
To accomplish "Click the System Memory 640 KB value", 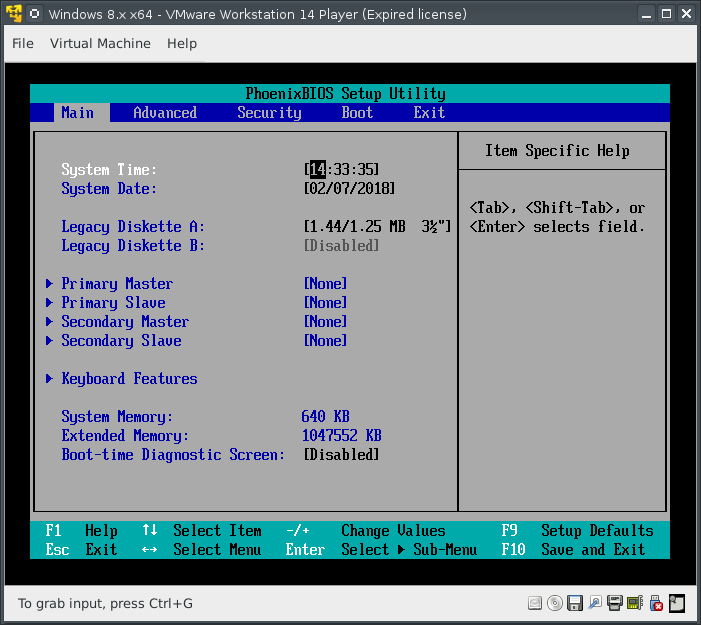I will pos(325,417).
